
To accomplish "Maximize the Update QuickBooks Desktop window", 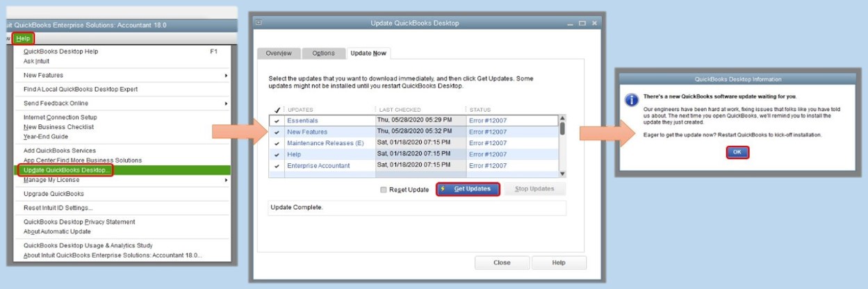I will click(x=582, y=23).
